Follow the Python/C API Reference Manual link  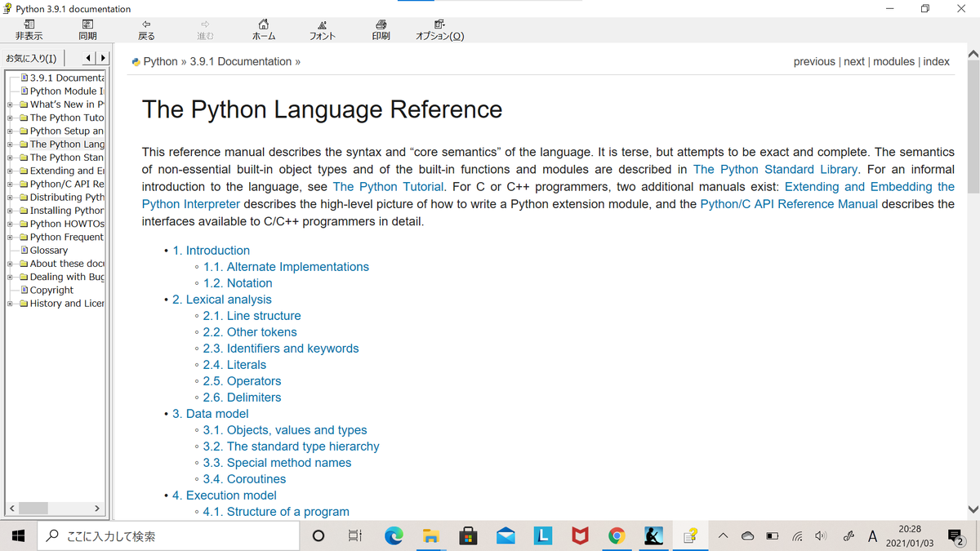pos(789,204)
